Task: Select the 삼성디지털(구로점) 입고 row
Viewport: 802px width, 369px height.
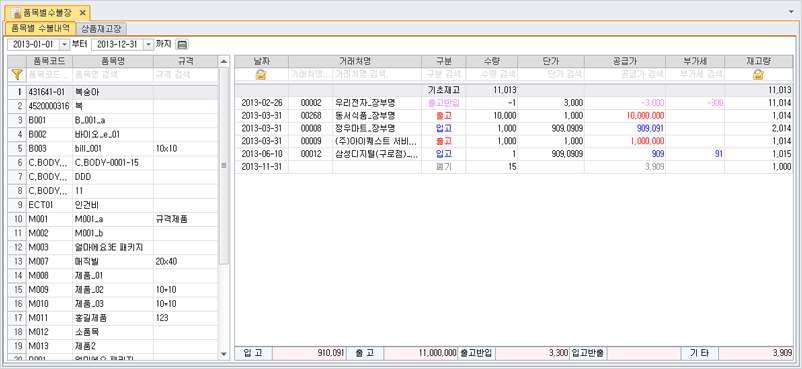Action: [x=514, y=154]
